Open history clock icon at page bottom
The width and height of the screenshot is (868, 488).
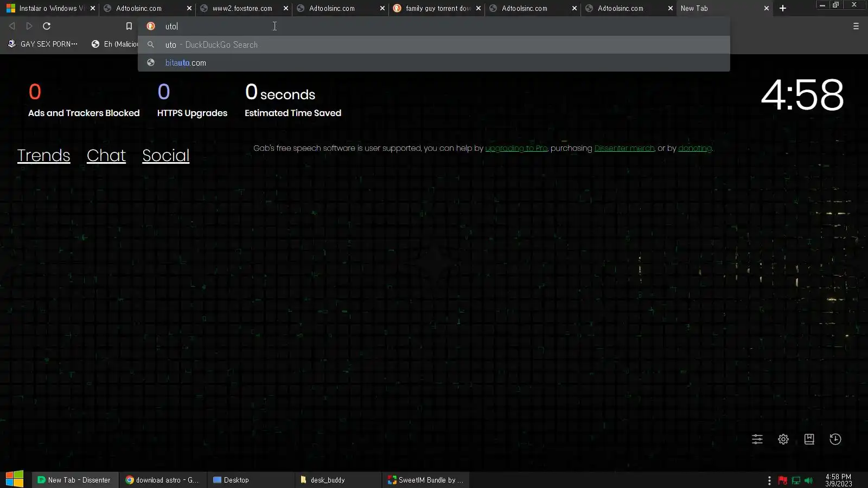point(835,439)
